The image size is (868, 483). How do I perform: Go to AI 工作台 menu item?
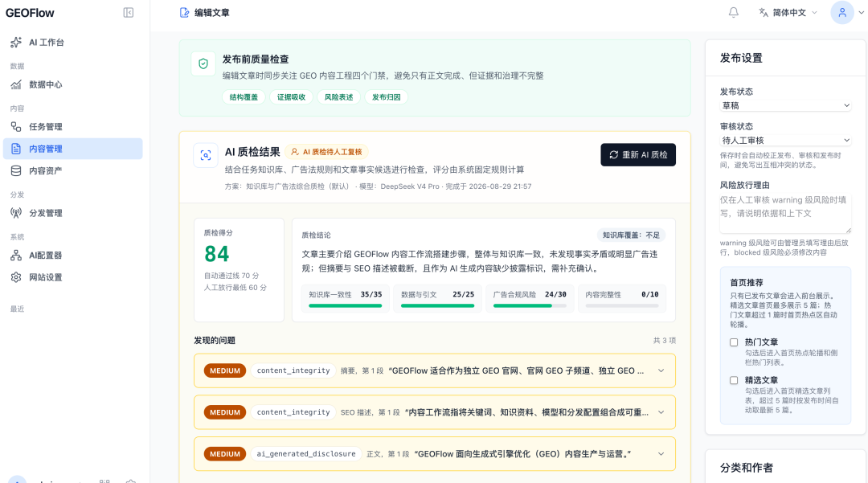click(x=72, y=43)
